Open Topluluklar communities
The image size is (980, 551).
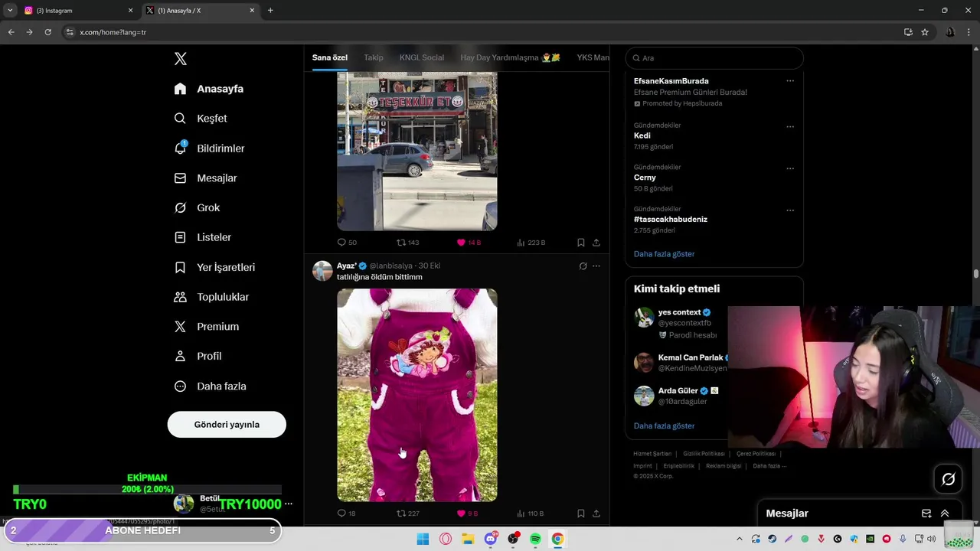click(x=211, y=297)
